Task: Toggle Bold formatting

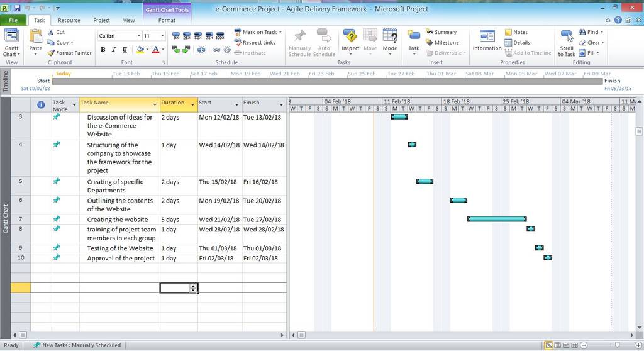Action: pyautogui.click(x=103, y=50)
